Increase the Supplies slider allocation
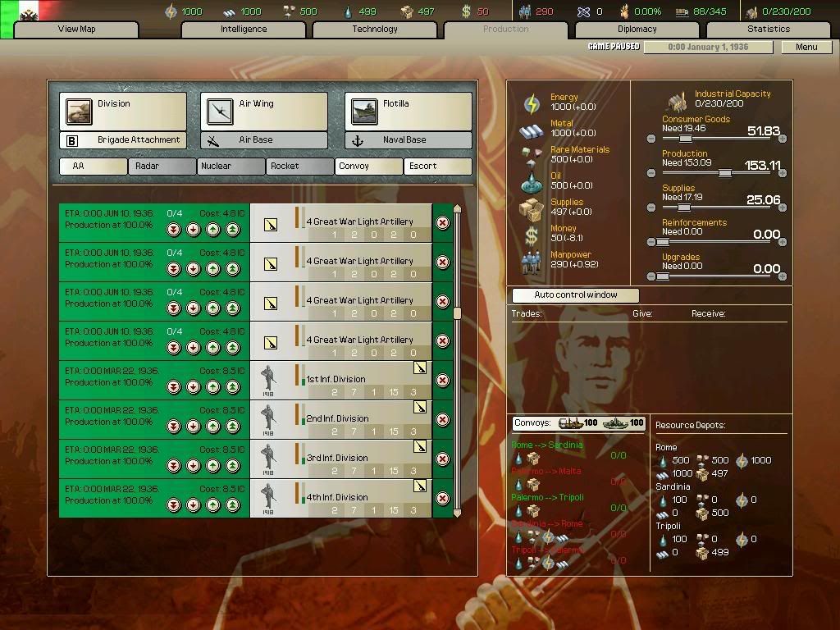The image size is (840, 630). click(783, 208)
